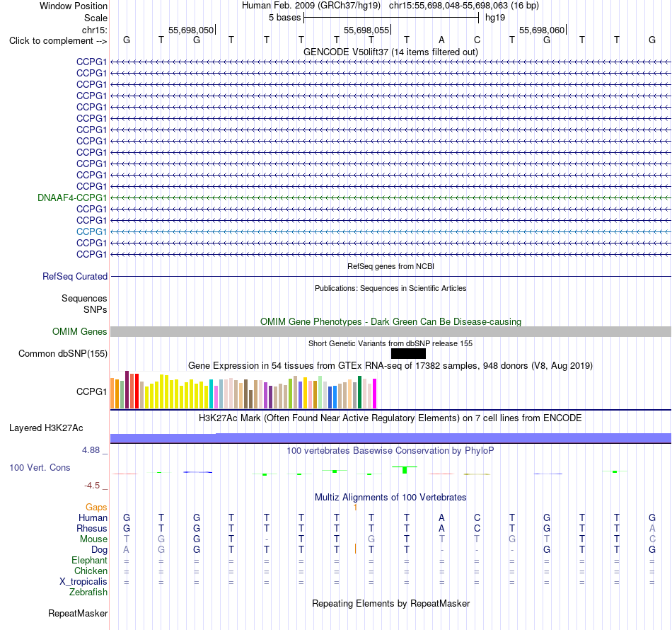This screenshot has height=630, width=672.
Task: Click the Sequences track label
Action: pyautogui.click(x=84, y=298)
